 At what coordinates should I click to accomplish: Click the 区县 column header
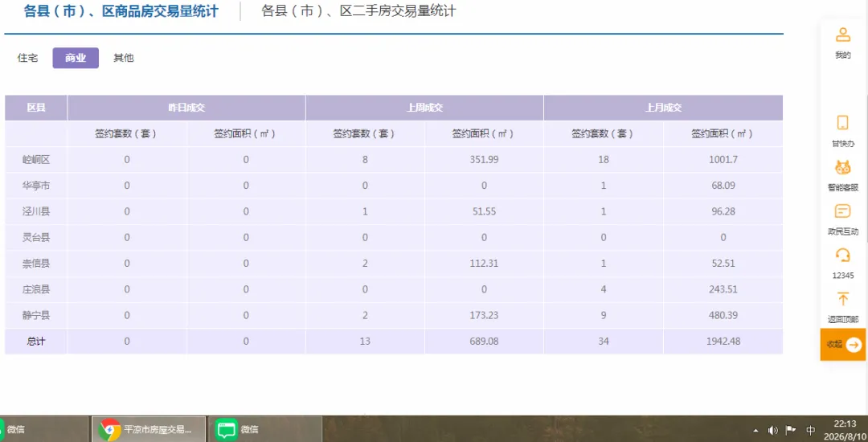36,108
